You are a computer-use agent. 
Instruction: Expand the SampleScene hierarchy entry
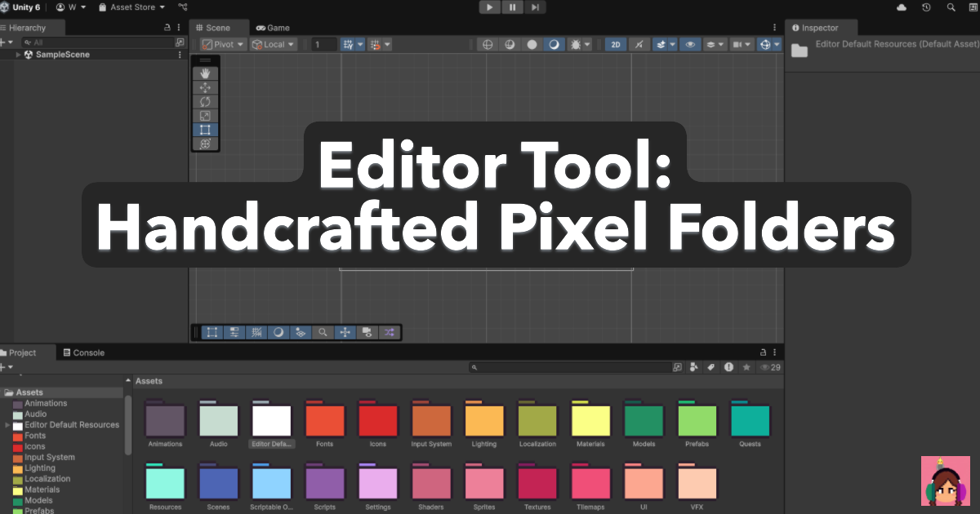click(x=18, y=55)
